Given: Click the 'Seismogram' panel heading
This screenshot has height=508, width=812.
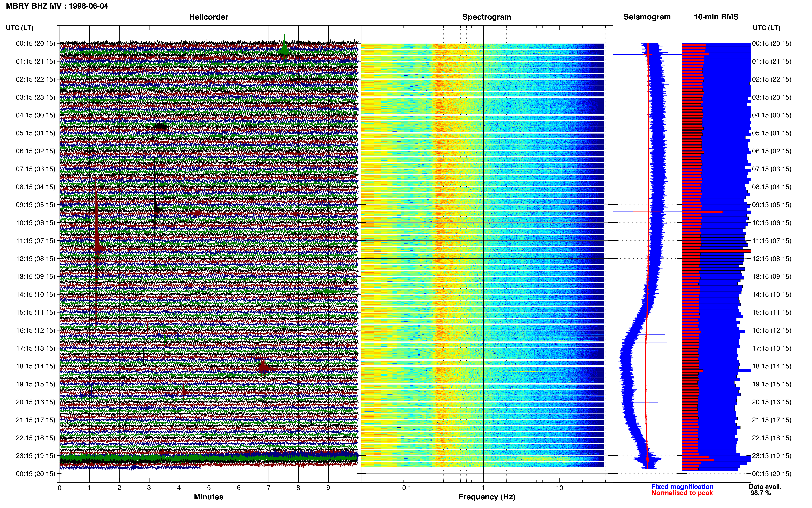Looking at the screenshot, I should click(647, 17).
